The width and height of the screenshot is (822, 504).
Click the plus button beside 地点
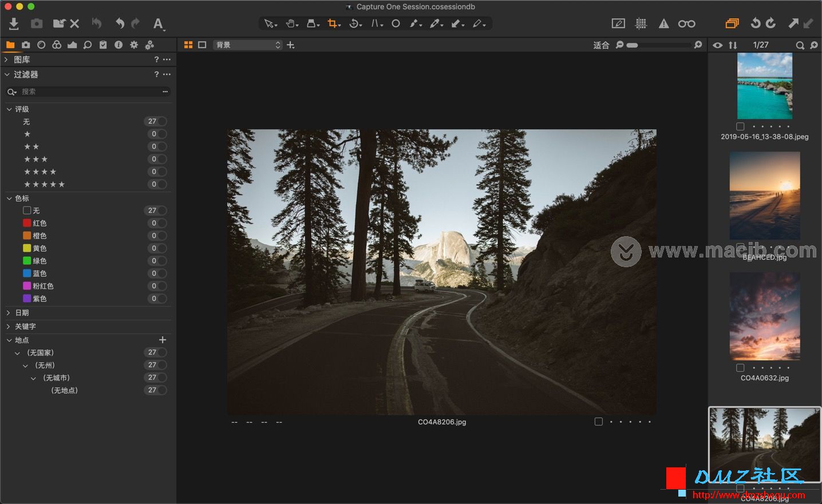pos(163,340)
